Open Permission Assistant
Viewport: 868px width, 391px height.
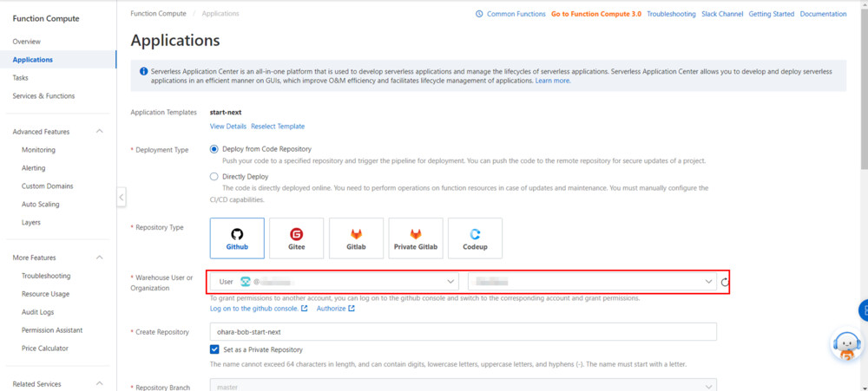click(52, 330)
